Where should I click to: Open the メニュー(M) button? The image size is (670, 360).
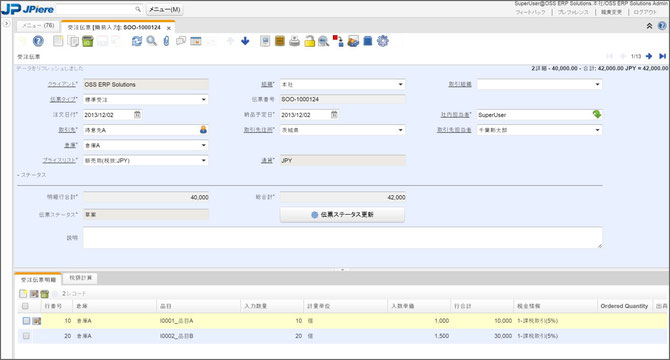pyautogui.click(x=165, y=9)
